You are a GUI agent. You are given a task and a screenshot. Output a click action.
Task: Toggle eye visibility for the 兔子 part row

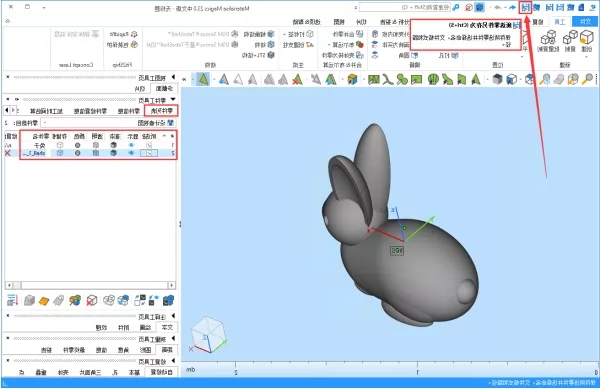[131, 145]
